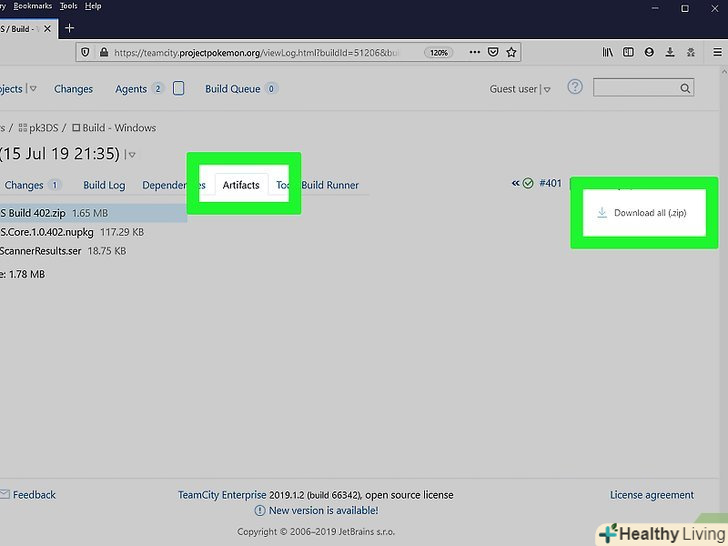The width and height of the screenshot is (728, 546).
Task: Switch to the Build Log tab
Action: pos(104,185)
